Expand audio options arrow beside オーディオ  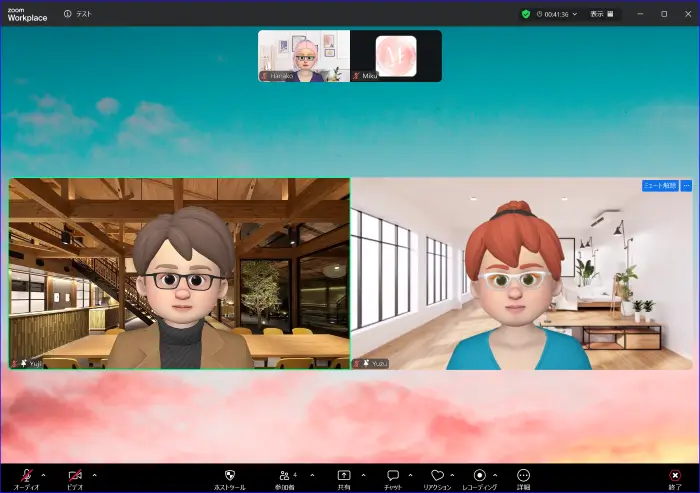pos(46,475)
